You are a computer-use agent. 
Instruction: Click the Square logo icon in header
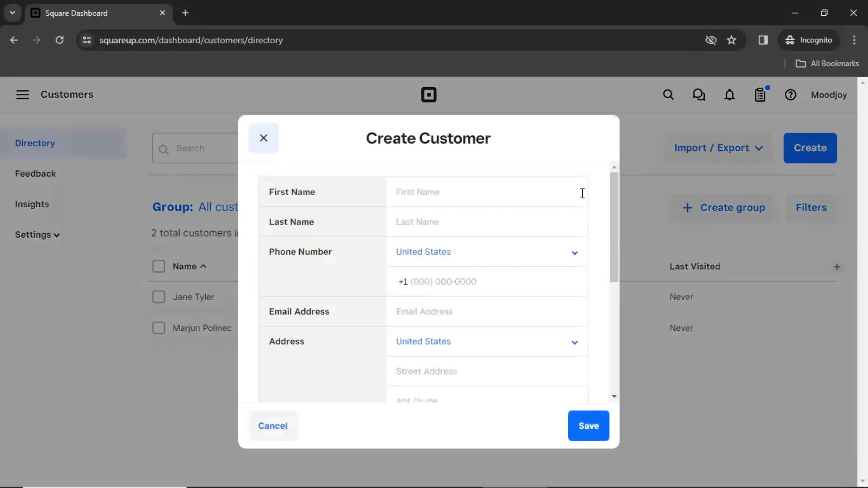(x=429, y=95)
